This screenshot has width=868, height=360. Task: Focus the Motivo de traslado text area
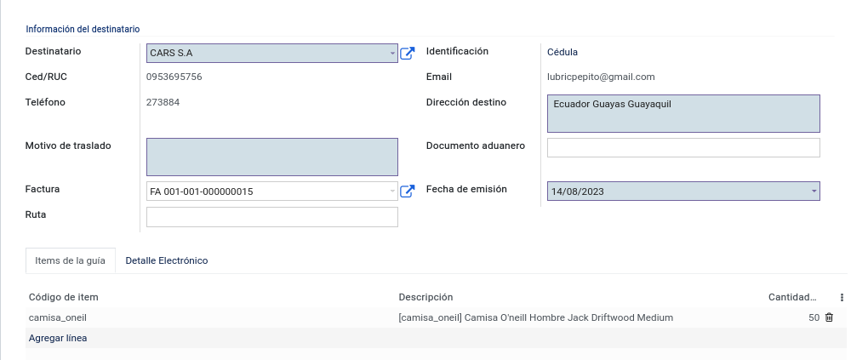(271, 157)
